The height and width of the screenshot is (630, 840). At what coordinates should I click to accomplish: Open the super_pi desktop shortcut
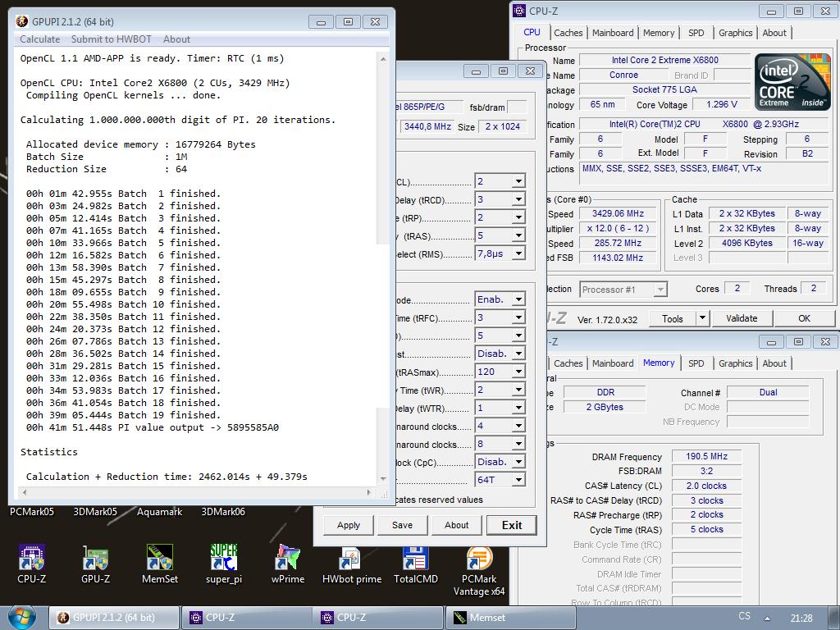pyautogui.click(x=223, y=564)
